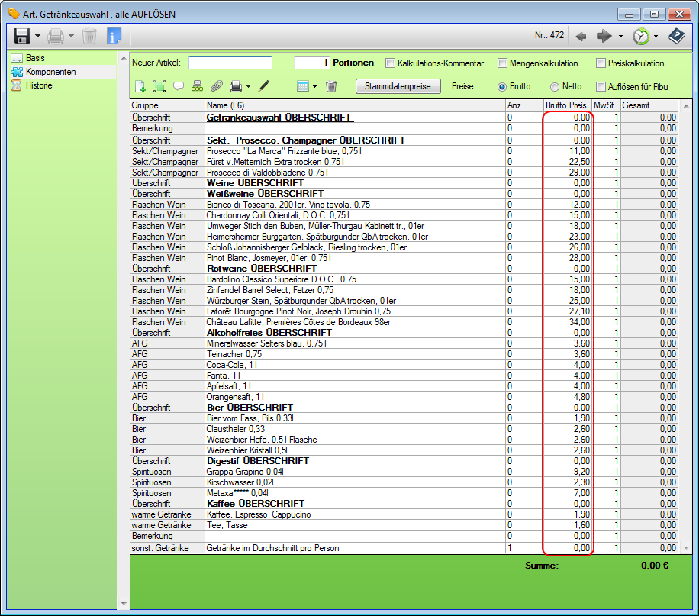The height and width of the screenshot is (616, 699).
Task: Expand the save button dropdown arrow
Action: point(37,36)
